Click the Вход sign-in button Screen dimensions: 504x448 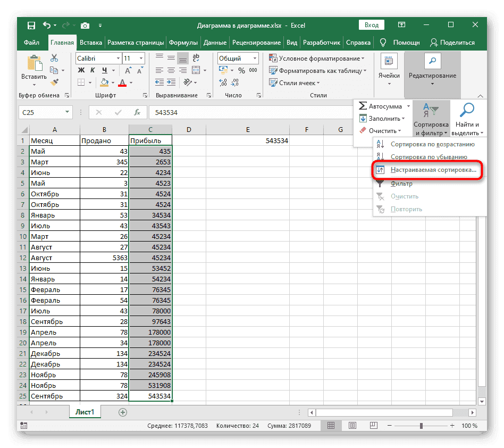click(372, 25)
